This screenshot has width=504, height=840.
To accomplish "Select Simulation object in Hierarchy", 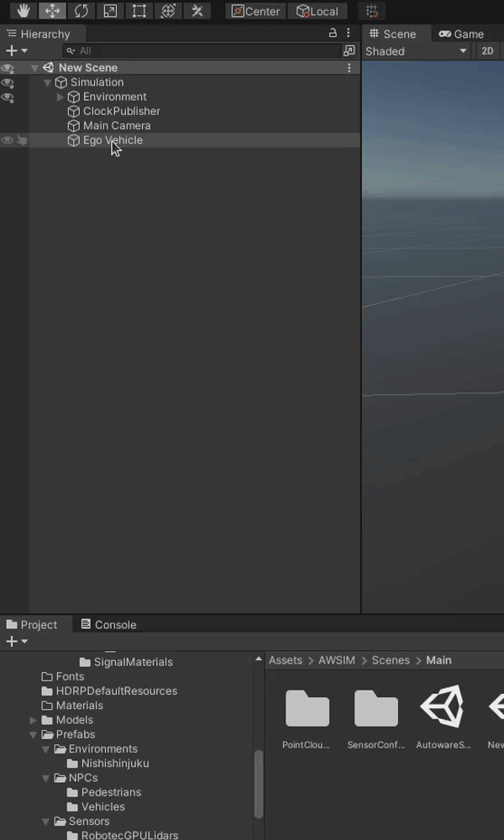I will click(x=97, y=82).
